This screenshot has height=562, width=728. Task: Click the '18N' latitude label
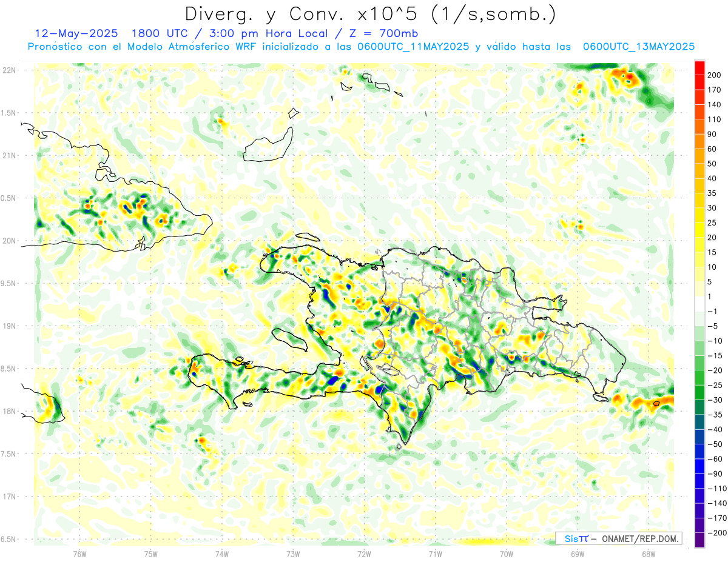point(9,411)
